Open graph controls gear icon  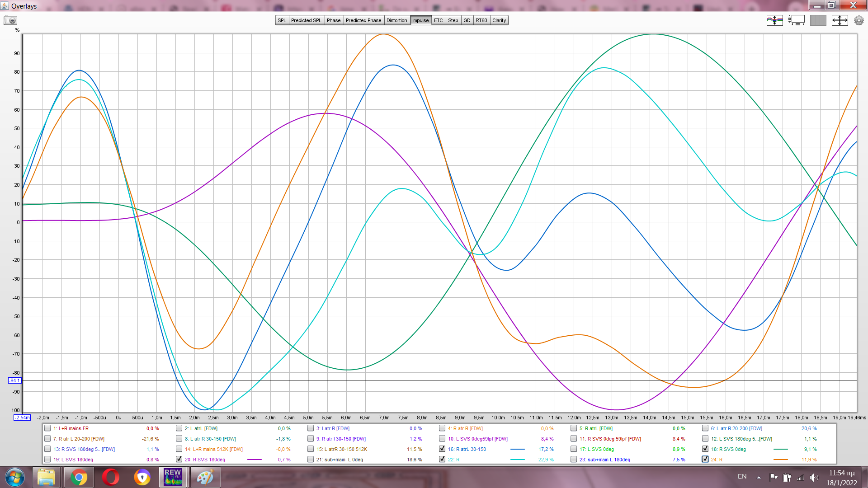(859, 20)
